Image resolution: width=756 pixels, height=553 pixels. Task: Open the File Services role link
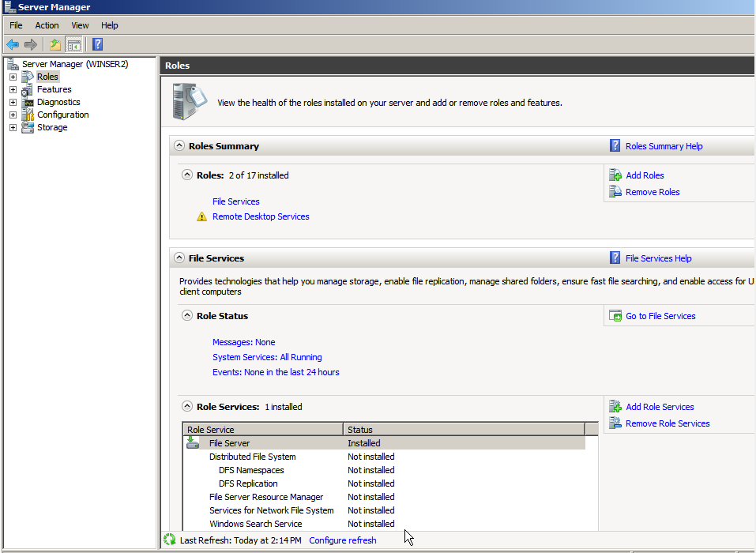(x=235, y=201)
